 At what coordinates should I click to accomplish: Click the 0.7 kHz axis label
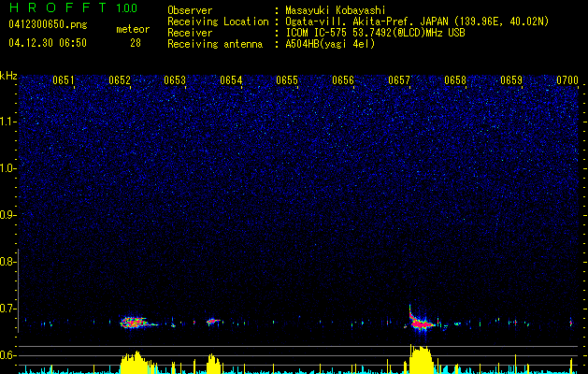tap(9, 309)
